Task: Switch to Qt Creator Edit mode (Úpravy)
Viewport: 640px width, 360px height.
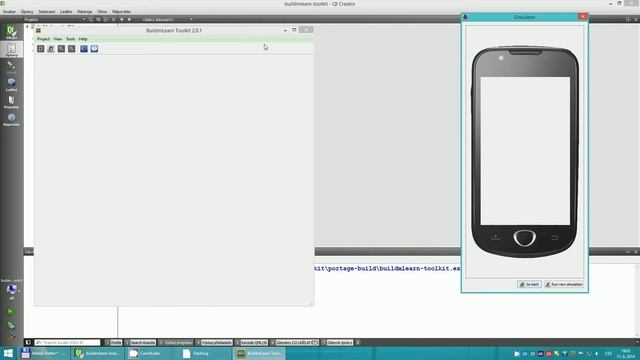Action: point(11,49)
